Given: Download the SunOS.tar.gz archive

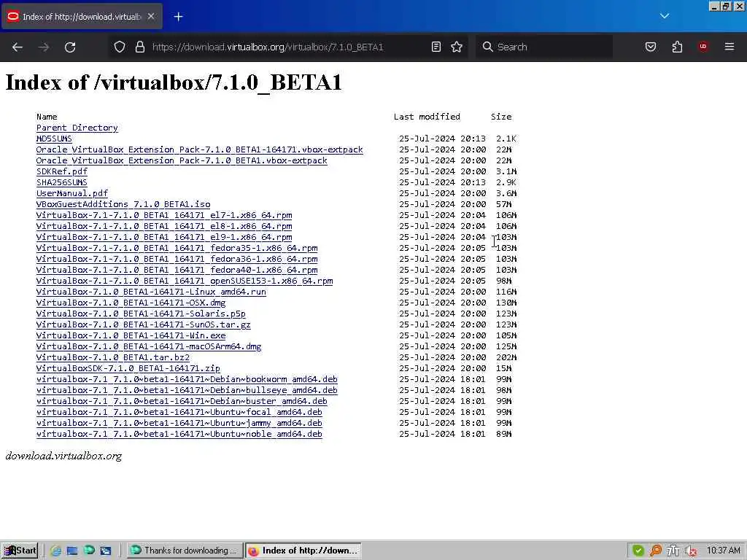Looking at the screenshot, I should pyautogui.click(x=144, y=324).
